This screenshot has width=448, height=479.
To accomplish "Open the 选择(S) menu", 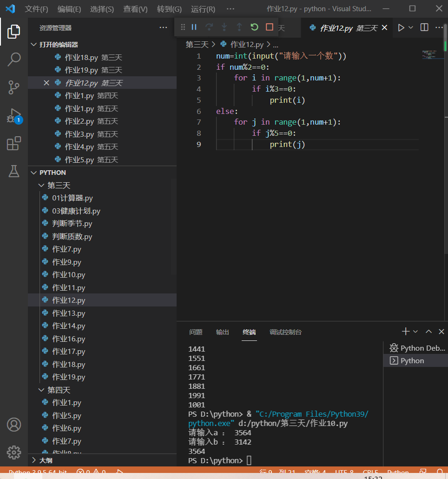I will tap(102, 9).
